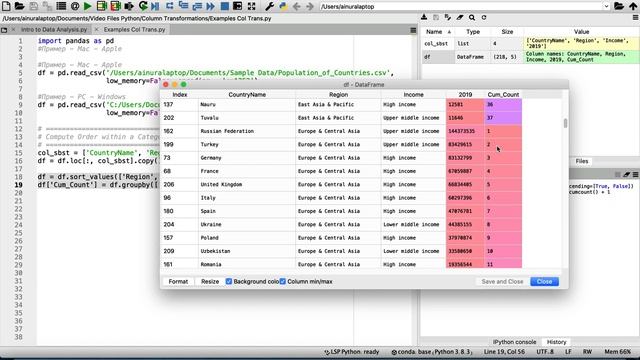Maximize the current pane icon
The height and width of the screenshot is (360, 640).
click(x=238, y=6)
